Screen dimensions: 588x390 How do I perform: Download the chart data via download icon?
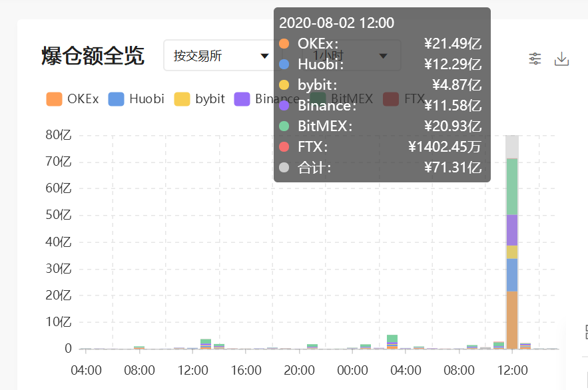point(561,59)
